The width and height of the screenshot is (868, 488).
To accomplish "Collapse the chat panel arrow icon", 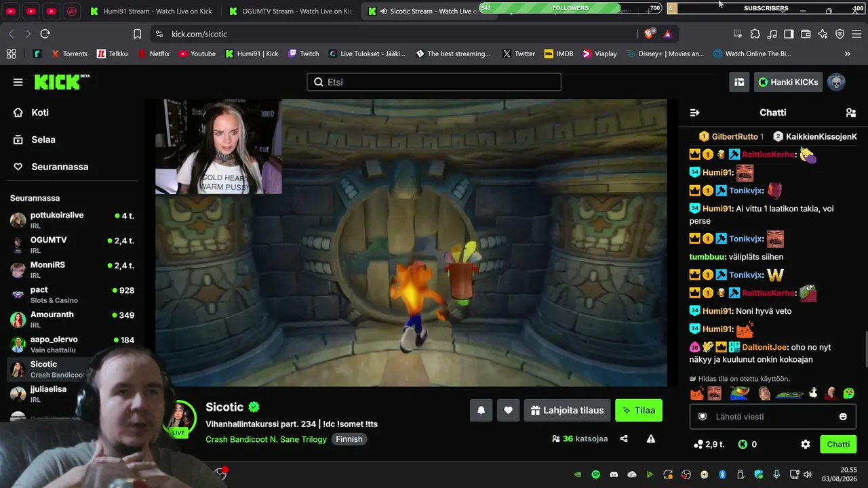I will coord(694,113).
